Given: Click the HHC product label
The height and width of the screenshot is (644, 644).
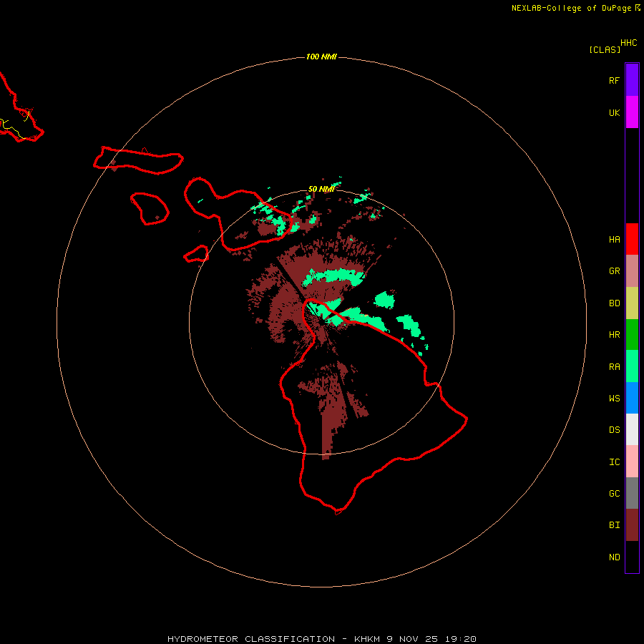Looking at the screenshot, I should tap(629, 43).
